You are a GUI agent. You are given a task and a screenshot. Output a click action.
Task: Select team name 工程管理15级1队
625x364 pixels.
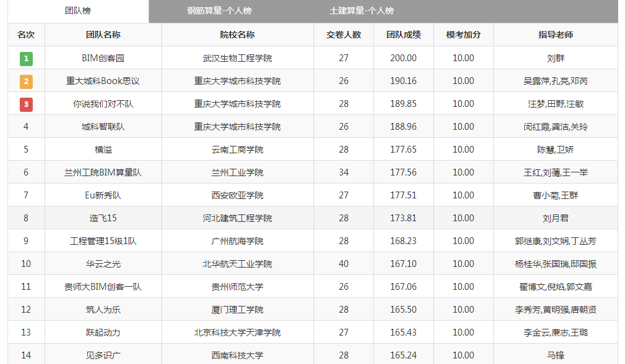[103, 241]
